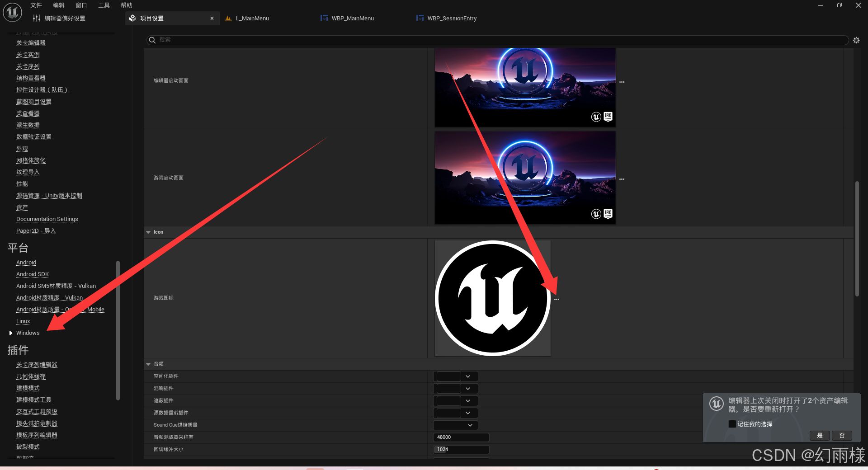Image resolution: width=868 pixels, height=470 pixels.
Task: Expand the Windows platform tree item
Action: [11, 333]
